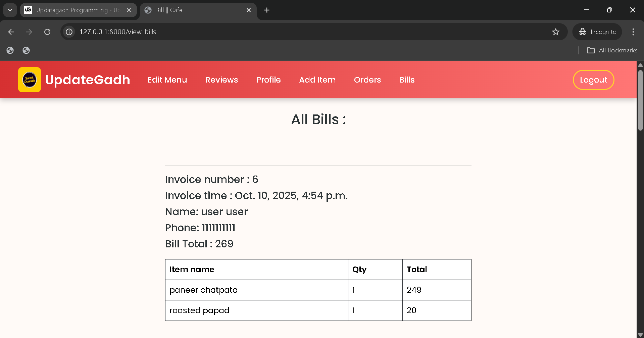Click the Logout button
This screenshot has height=338, width=644.
[x=593, y=80]
